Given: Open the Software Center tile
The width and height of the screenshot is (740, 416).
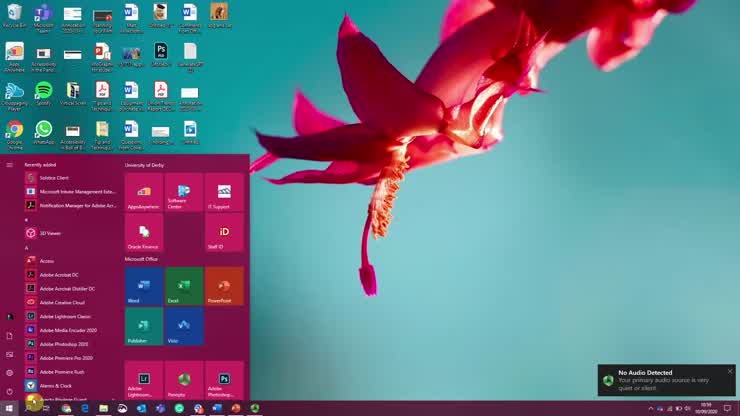Looking at the screenshot, I should tap(184, 192).
